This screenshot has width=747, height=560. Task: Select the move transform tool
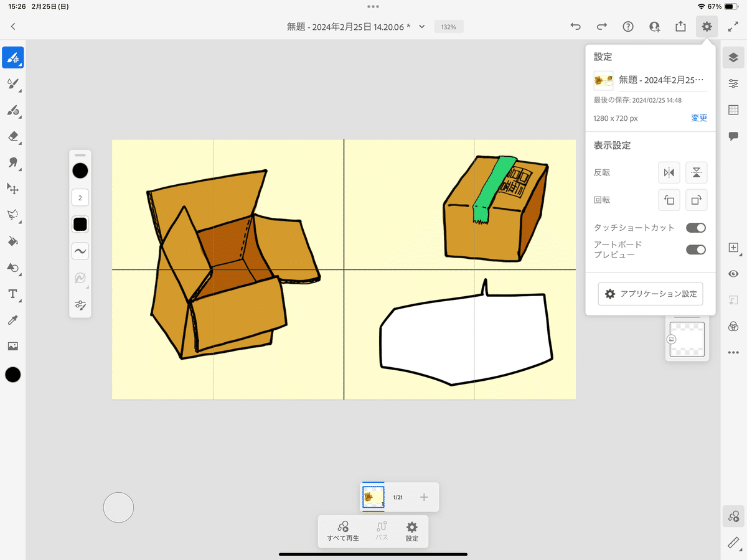click(13, 188)
